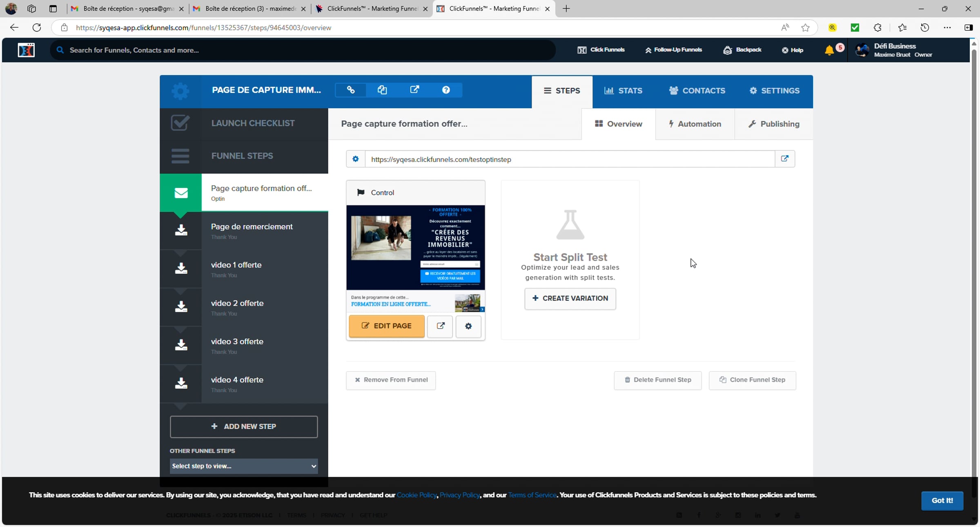980x527 pixels.
Task: Open the Automation sub-tab
Action: click(695, 124)
